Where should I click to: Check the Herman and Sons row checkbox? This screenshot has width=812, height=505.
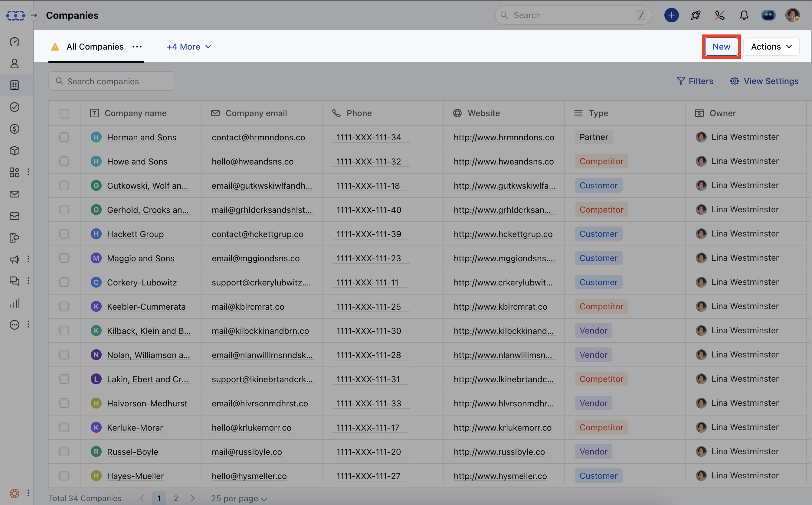tap(64, 137)
